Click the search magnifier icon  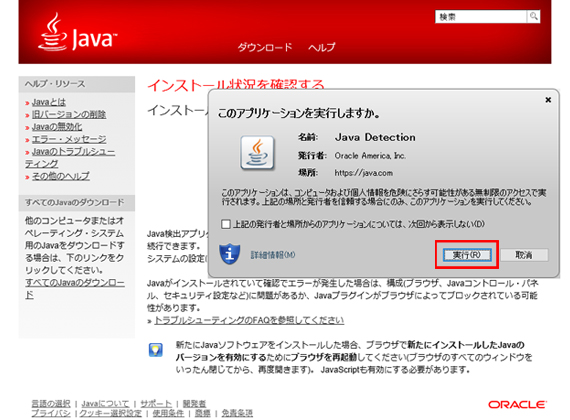coord(533,16)
